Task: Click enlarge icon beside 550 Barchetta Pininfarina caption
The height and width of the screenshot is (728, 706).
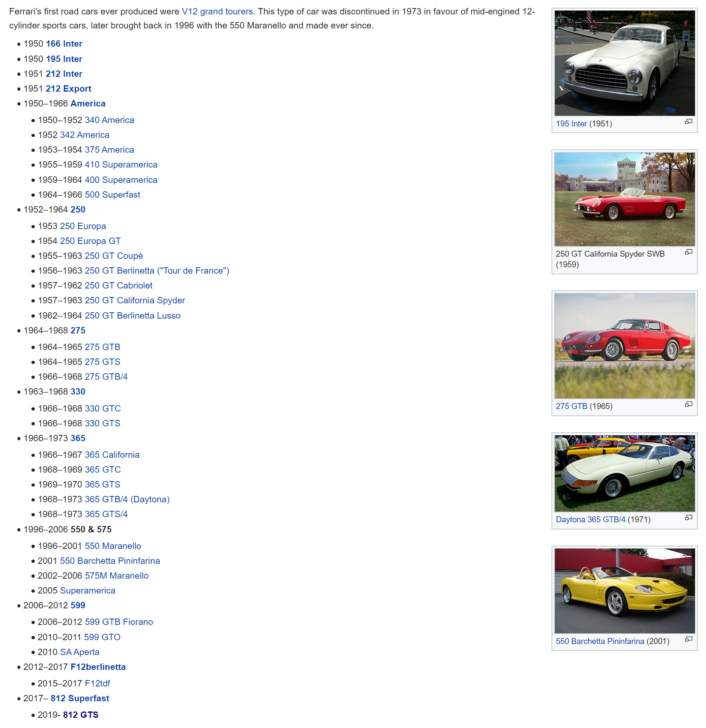Action: (689, 639)
